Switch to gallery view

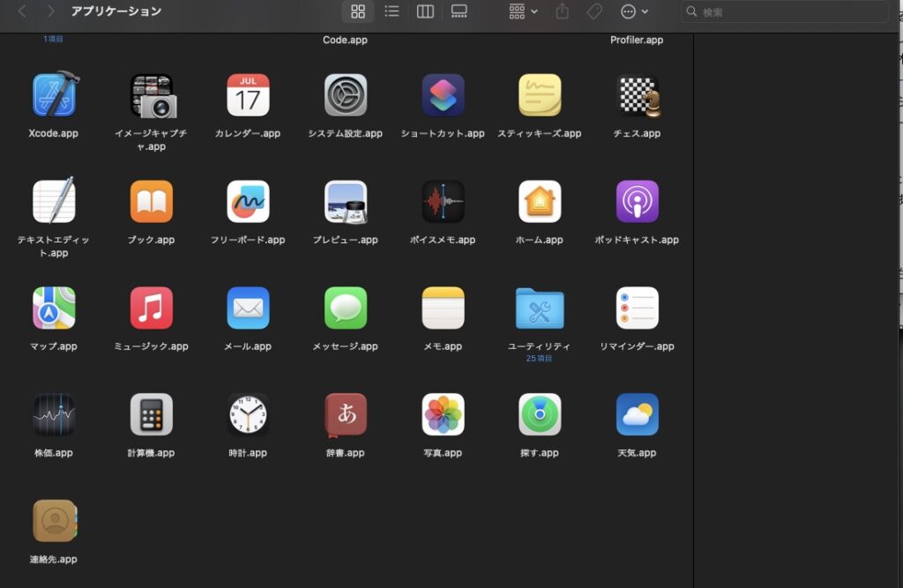[x=459, y=11]
